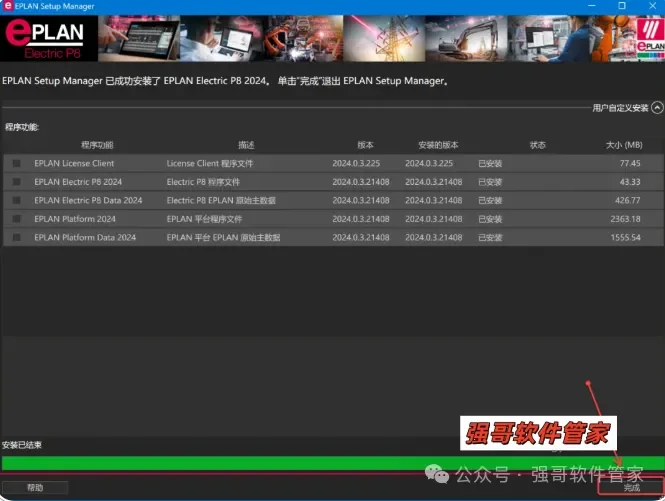Click the EPLAN app icon in title bar
The image size is (665, 501).
tap(8, 6)
